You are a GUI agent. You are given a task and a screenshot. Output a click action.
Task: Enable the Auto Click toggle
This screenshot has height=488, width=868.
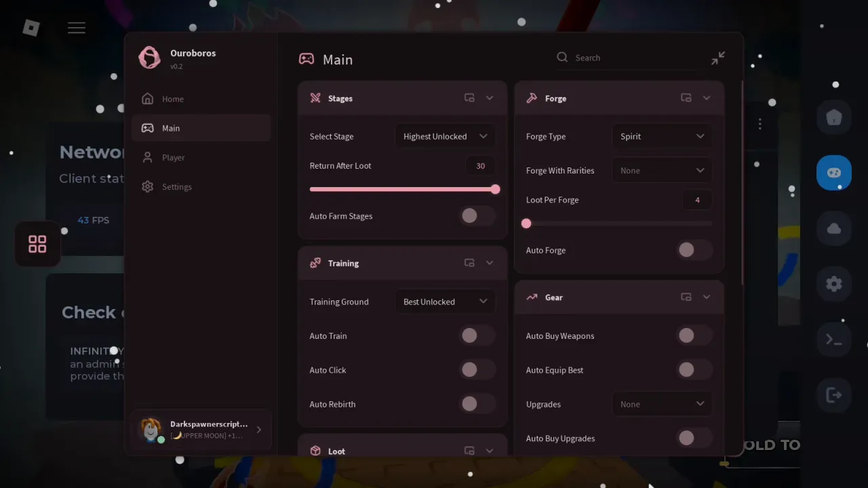click(477, 370)
